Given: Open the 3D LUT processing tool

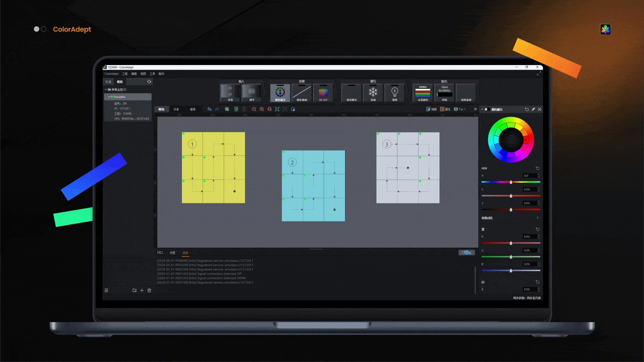Looking at the screenshot, I should [323, 93].
